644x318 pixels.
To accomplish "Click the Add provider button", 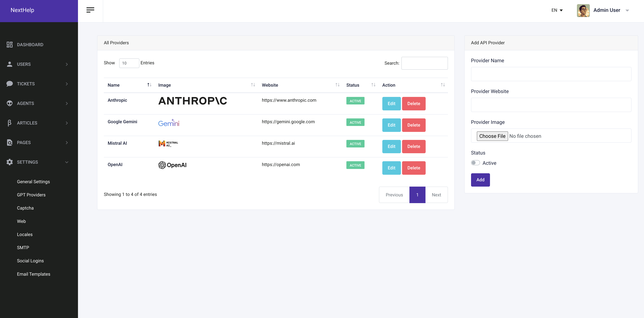I will tap(480, 180).
